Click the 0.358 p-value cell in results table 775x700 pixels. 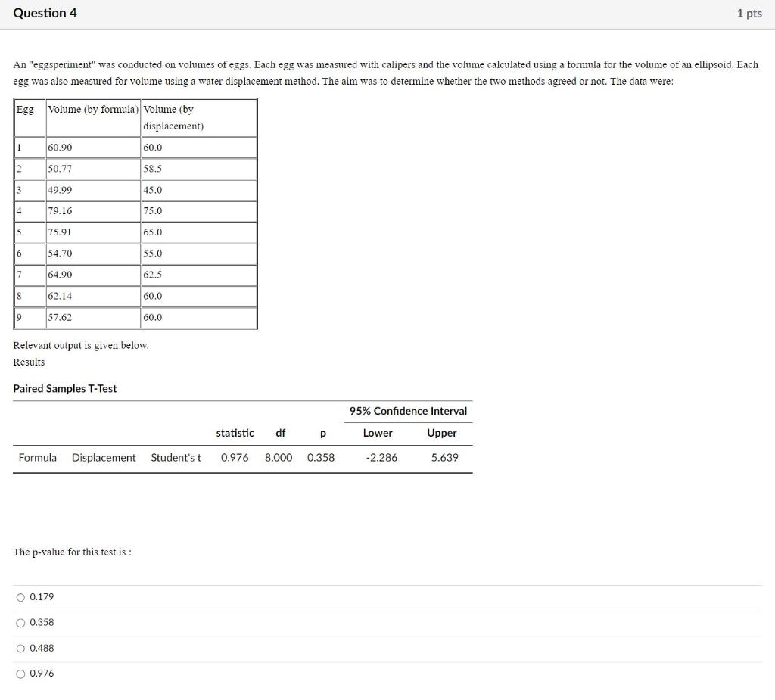click(321, 458)
